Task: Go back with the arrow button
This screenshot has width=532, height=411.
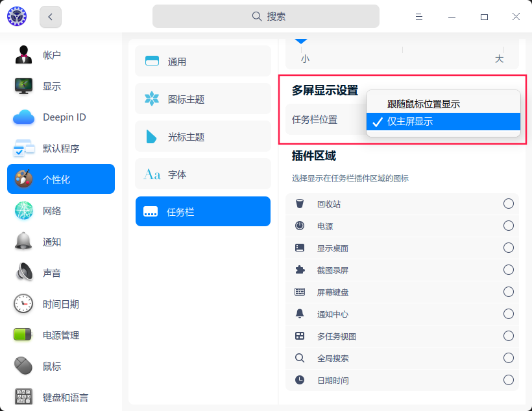Action: [51, 17]
